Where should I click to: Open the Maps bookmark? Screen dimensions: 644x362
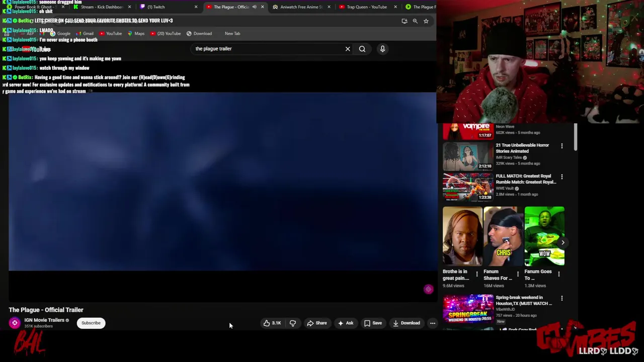pos(136,34)
